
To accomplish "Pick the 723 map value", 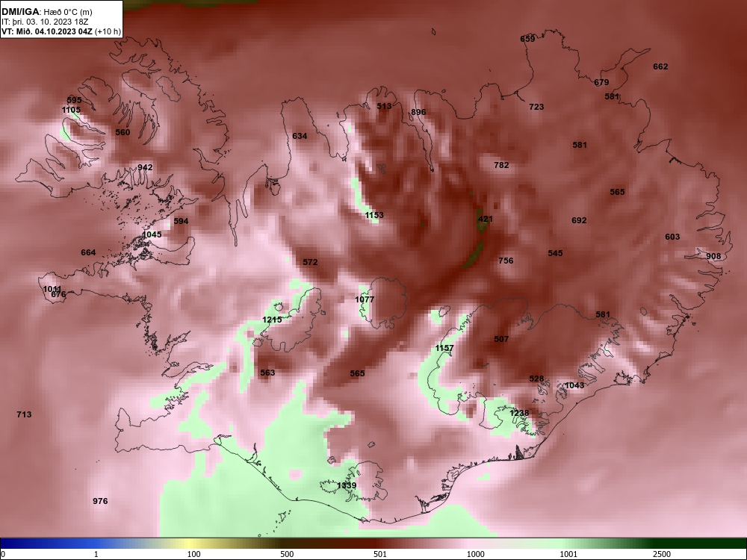I will (x=536, y=107).
